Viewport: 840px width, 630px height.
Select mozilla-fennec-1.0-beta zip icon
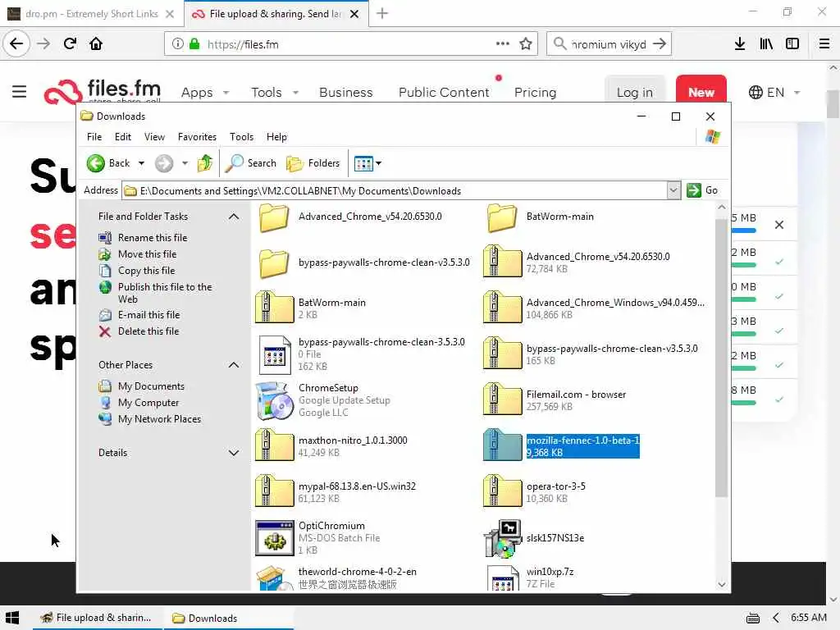(502, 445)
